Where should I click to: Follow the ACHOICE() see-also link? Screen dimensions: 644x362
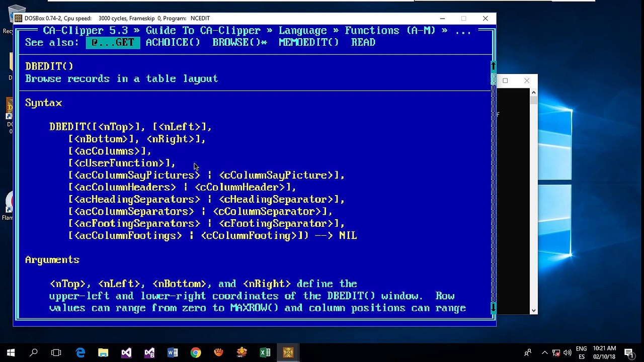[x=173, y=42]
